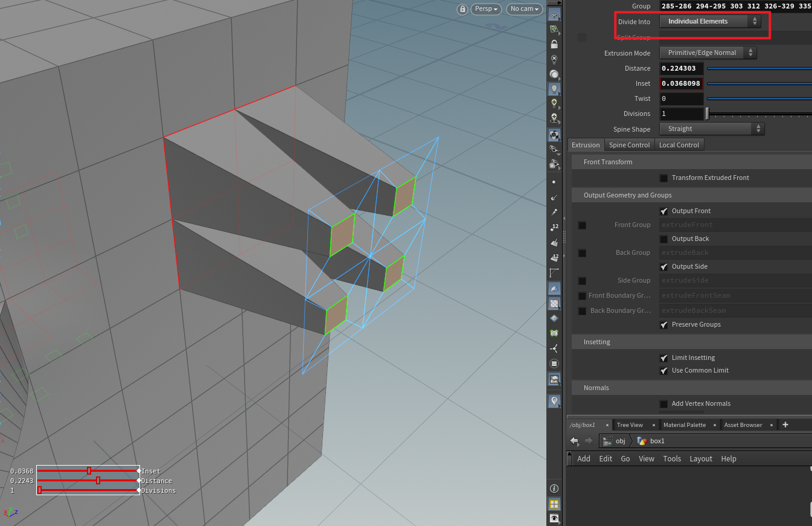Open the Spine Shape dropdown

712,129
